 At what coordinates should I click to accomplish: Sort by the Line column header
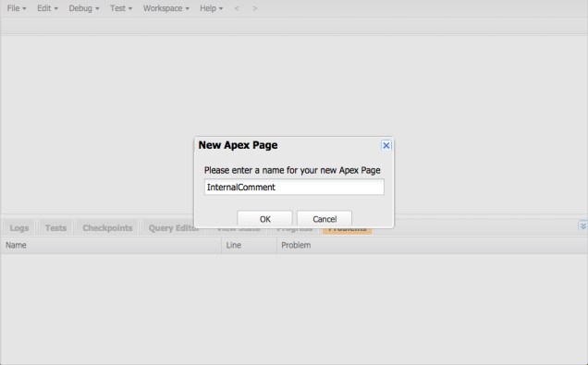click(249, 245)
